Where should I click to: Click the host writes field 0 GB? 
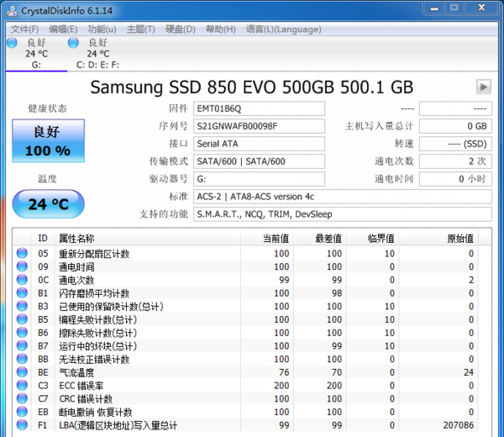click(455, 126)
